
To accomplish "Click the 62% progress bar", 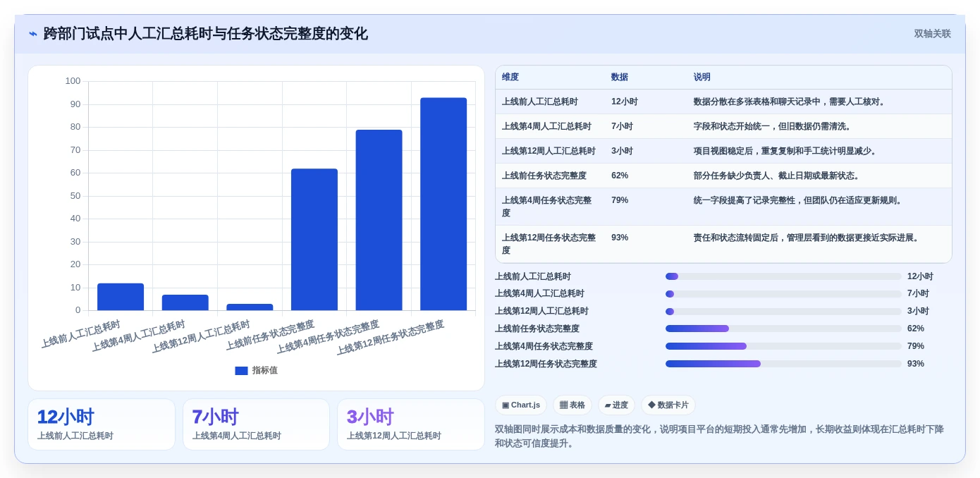I will 783,329.
